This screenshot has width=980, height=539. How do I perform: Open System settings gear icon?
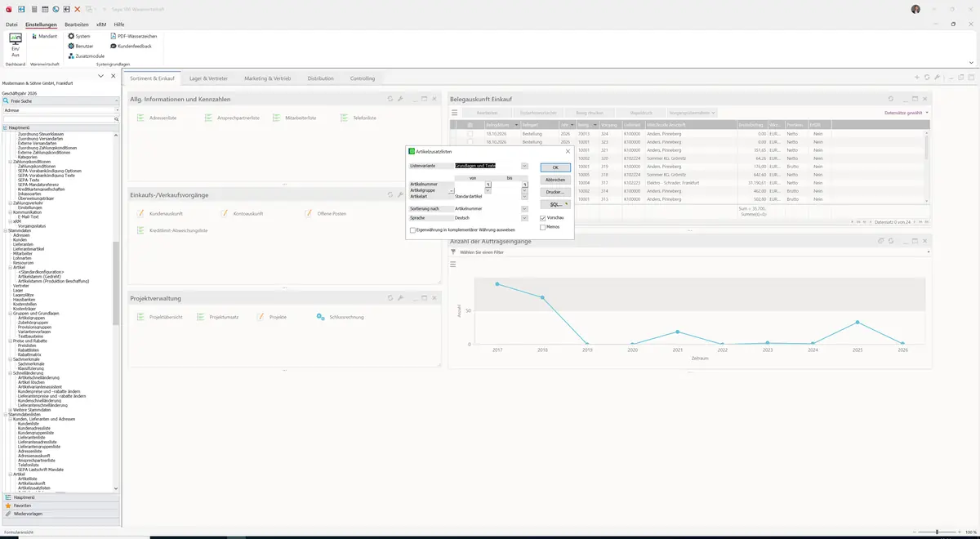(71, 36)
